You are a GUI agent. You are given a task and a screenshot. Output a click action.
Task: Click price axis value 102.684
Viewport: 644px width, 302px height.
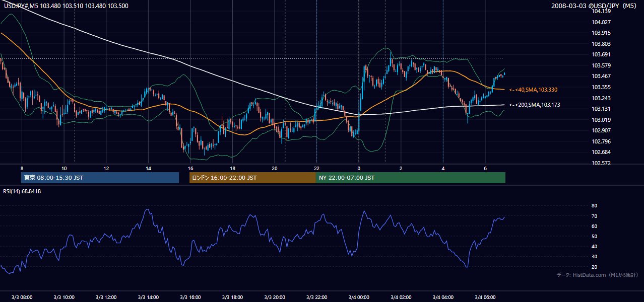pos(602,152)
